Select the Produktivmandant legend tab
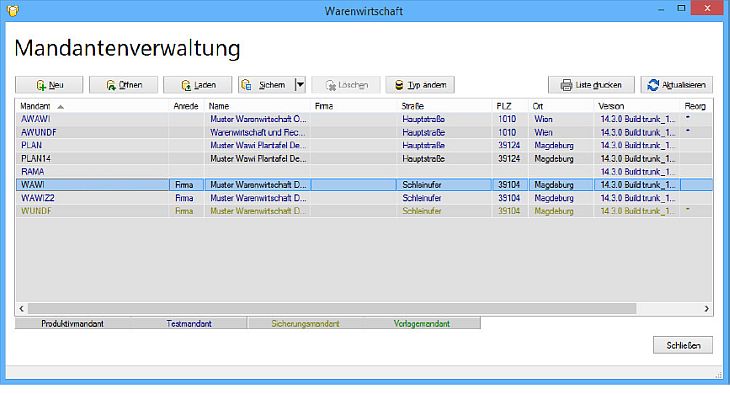The height and width of the screenshot is (394, 730). 73,323
